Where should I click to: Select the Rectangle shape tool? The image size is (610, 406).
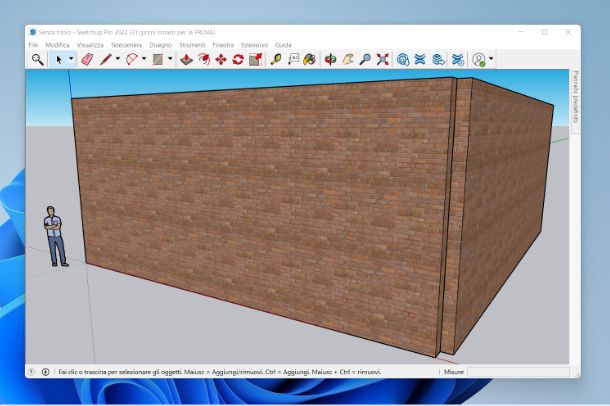click(x=158, y=60)
